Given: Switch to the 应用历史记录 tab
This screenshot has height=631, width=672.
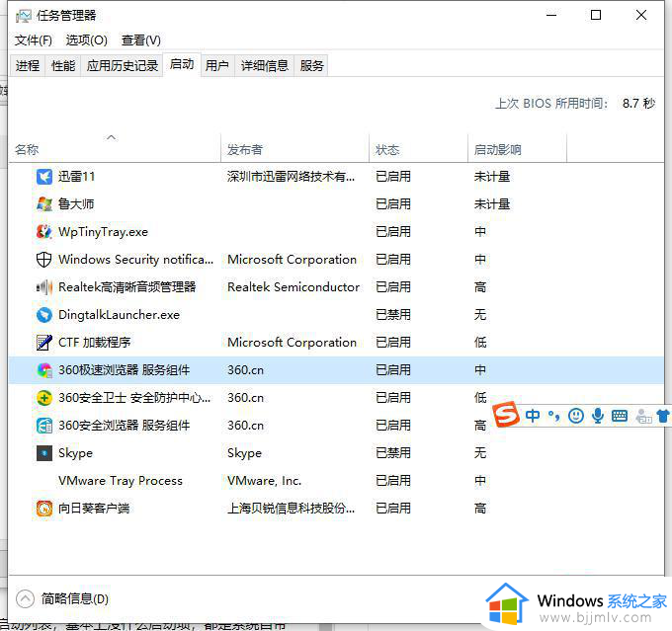Looking at the screenshot, I should point(123,65).
